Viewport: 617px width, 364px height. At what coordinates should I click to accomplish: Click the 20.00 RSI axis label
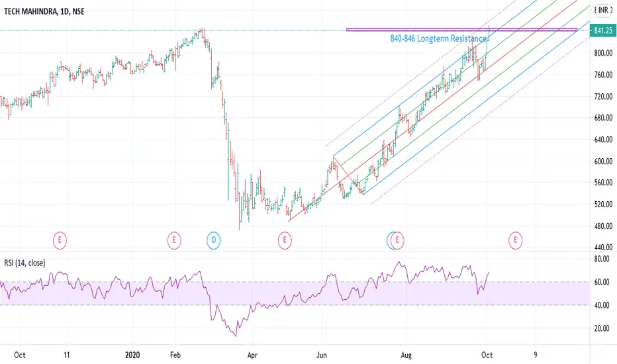(x=602, y=328)
